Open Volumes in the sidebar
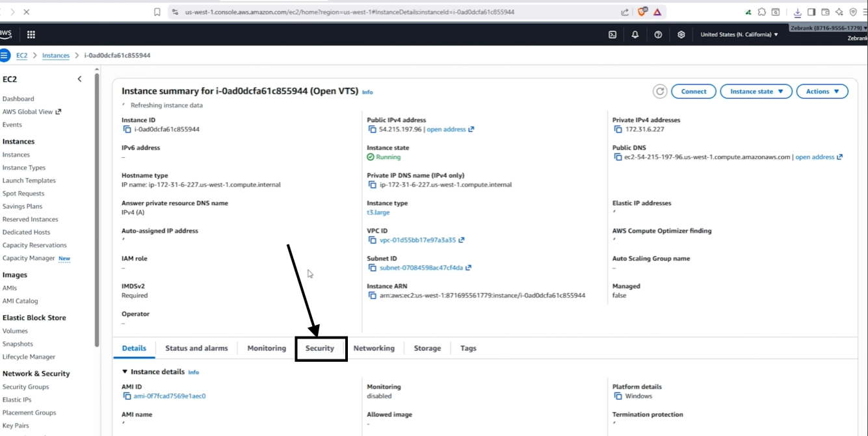 [15, 331]
